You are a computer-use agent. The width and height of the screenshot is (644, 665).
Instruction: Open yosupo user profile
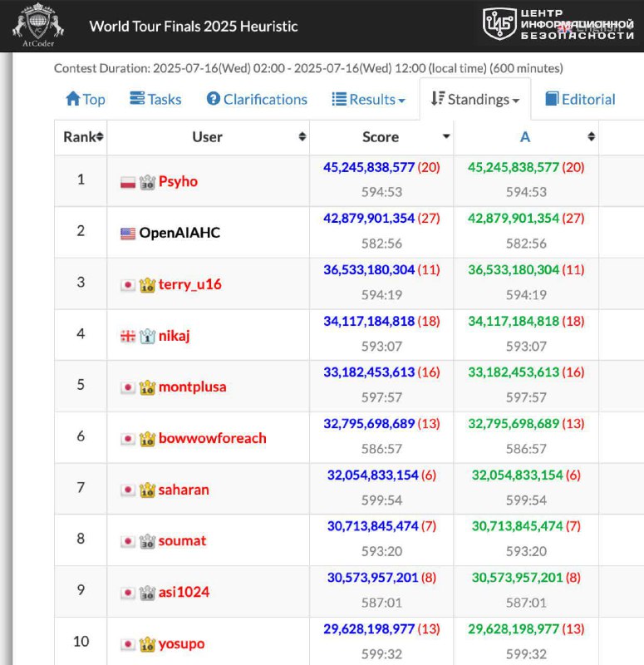point(181,643)
